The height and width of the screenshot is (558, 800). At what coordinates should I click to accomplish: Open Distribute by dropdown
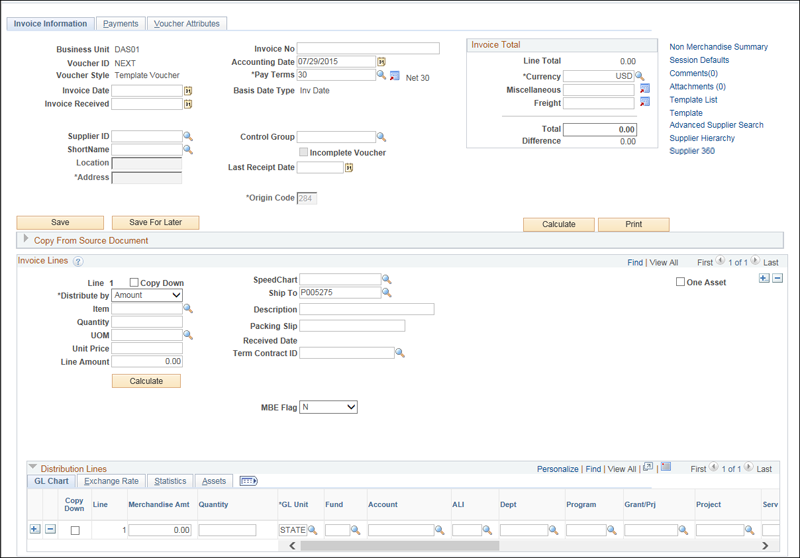[x=147, y=295]
